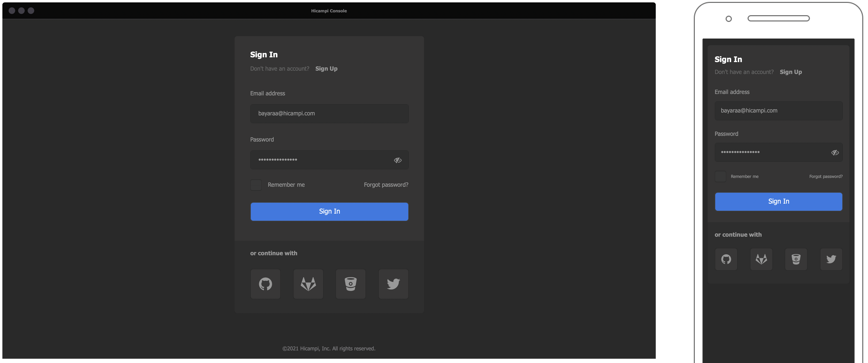Viewport: 868px width, 363px height.
Task: Toggle password visibility eye in desktop form
Action: pos(398,160)
